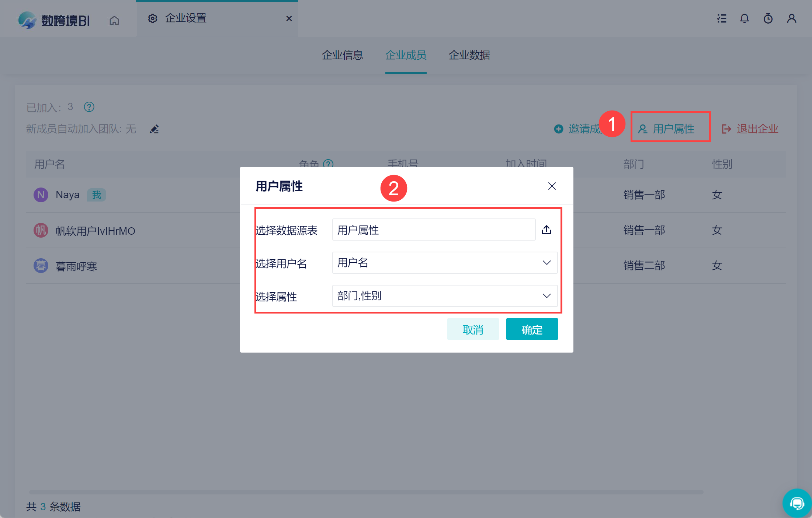
Task: Click the horizontal scrollbar at table bottom
Action: click(x=366, y=492)
